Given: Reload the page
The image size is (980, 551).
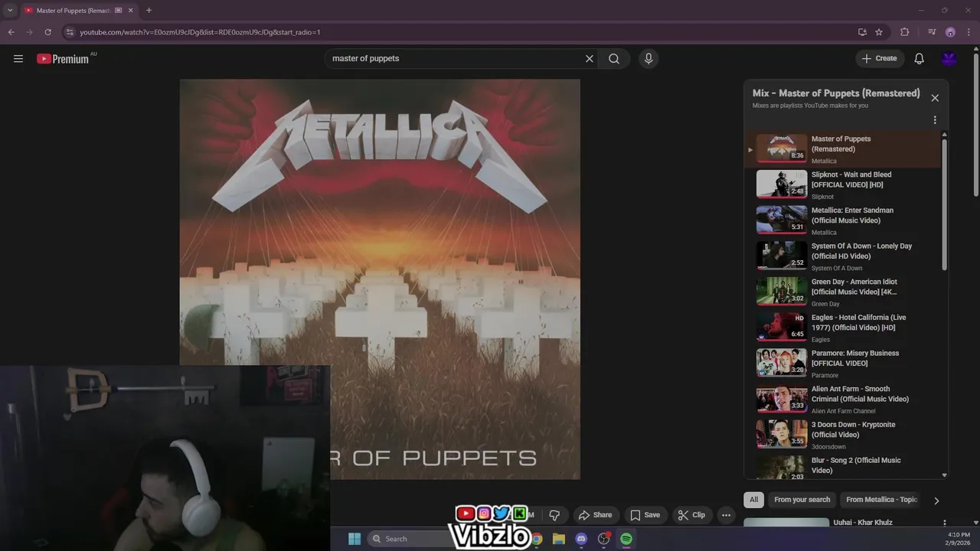Looking at the screenshot, I should coord(47,32).
